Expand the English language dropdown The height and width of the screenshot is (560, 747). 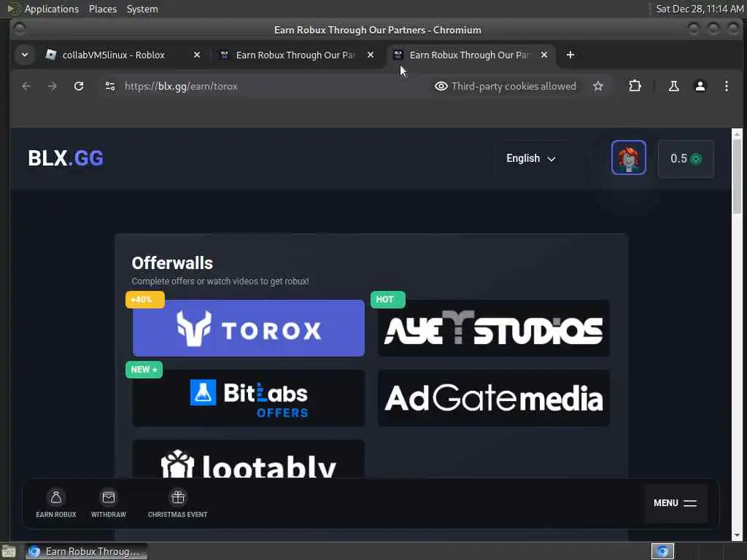(531, 158)
